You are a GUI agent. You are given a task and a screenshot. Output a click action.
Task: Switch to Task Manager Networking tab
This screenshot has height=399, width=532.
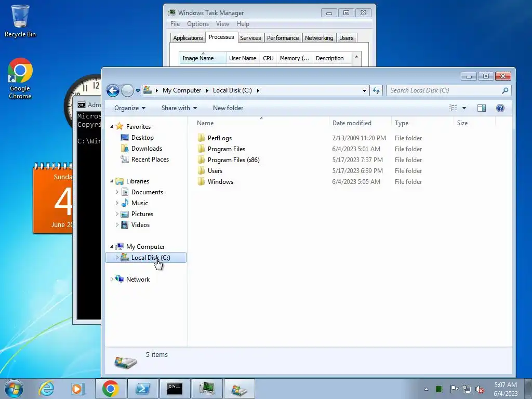(x=319, y=38)
